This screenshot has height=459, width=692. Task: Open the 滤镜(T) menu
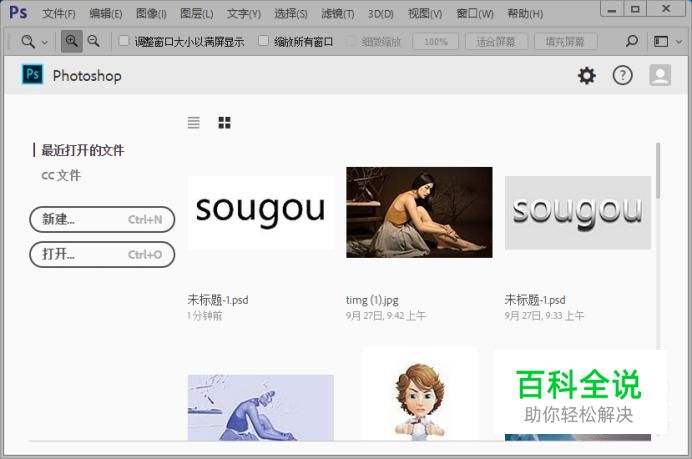pyautogui.click(x=338, y=14)
